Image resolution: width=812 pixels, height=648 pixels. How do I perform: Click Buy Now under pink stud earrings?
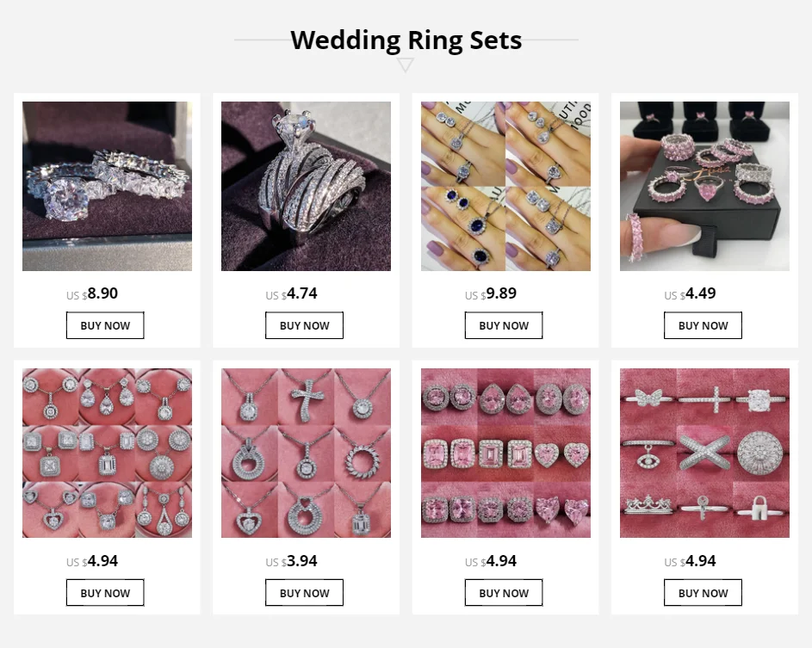(504, 593)
